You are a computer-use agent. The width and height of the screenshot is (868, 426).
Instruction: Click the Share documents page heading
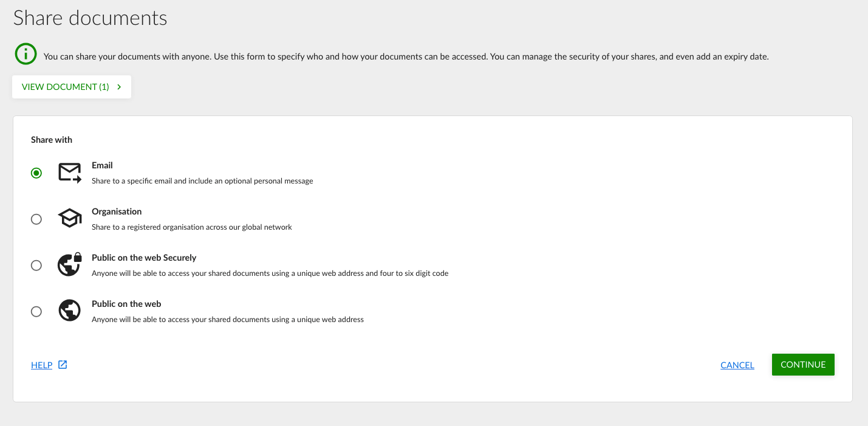[x=90, y=18]
